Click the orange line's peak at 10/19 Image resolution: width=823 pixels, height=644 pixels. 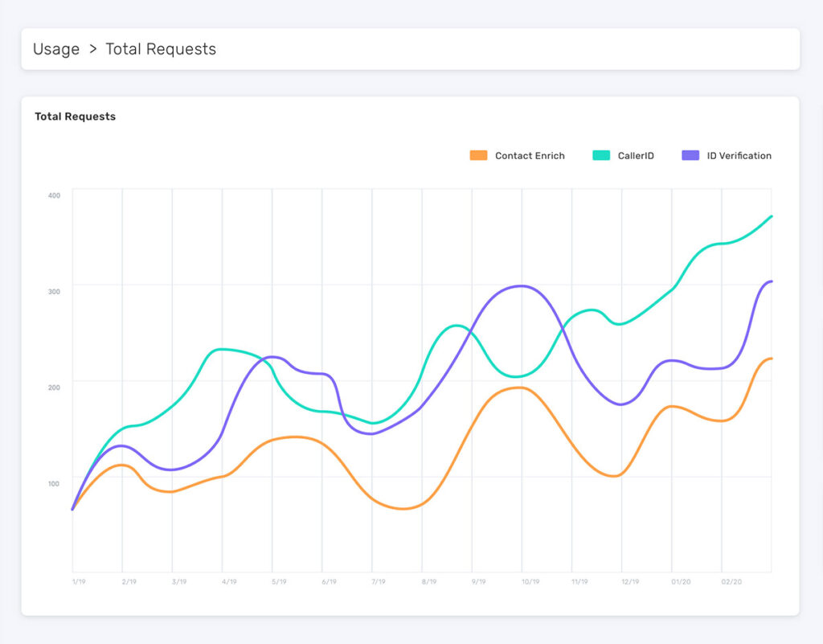point(522,388)
